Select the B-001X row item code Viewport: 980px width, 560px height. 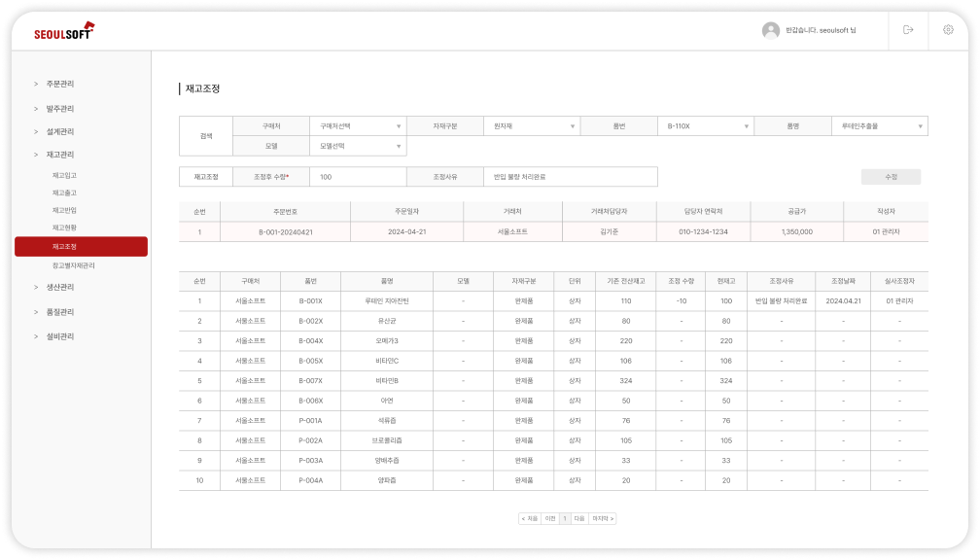[x=311, y=301]
